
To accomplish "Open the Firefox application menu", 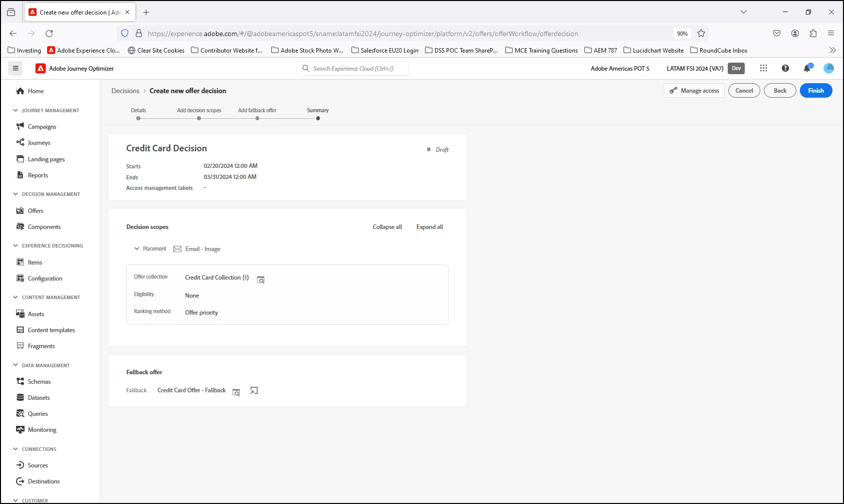I will click(831, 34).
